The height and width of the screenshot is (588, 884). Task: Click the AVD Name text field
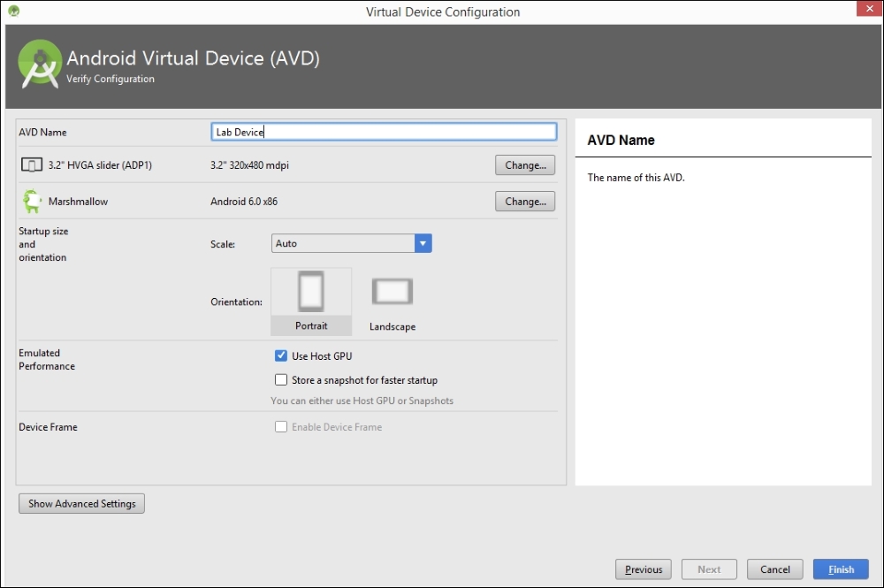tap(385, 132)
